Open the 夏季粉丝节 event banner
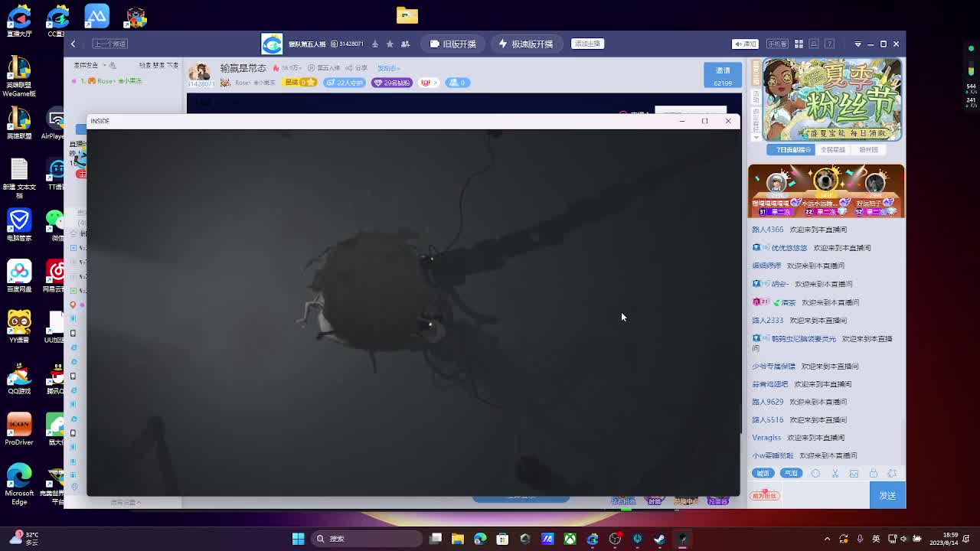This screenshot has height=551, width=980. [831, 99]
